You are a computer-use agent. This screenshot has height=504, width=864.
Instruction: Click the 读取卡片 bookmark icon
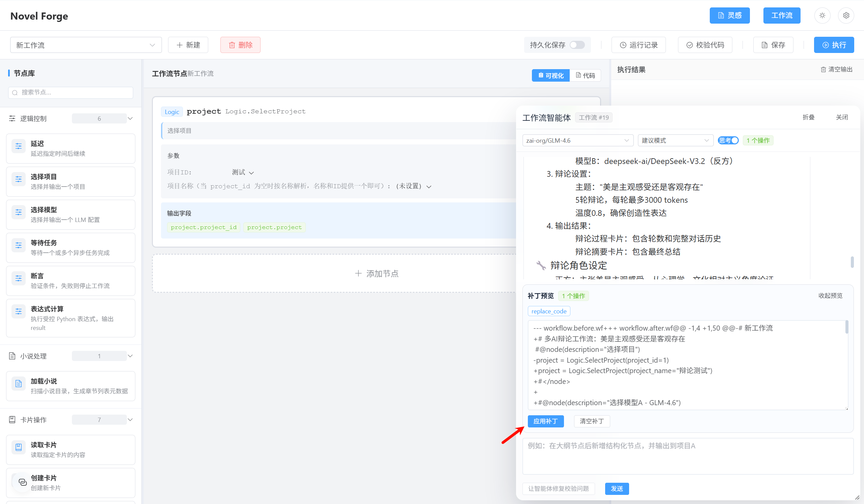19,447
